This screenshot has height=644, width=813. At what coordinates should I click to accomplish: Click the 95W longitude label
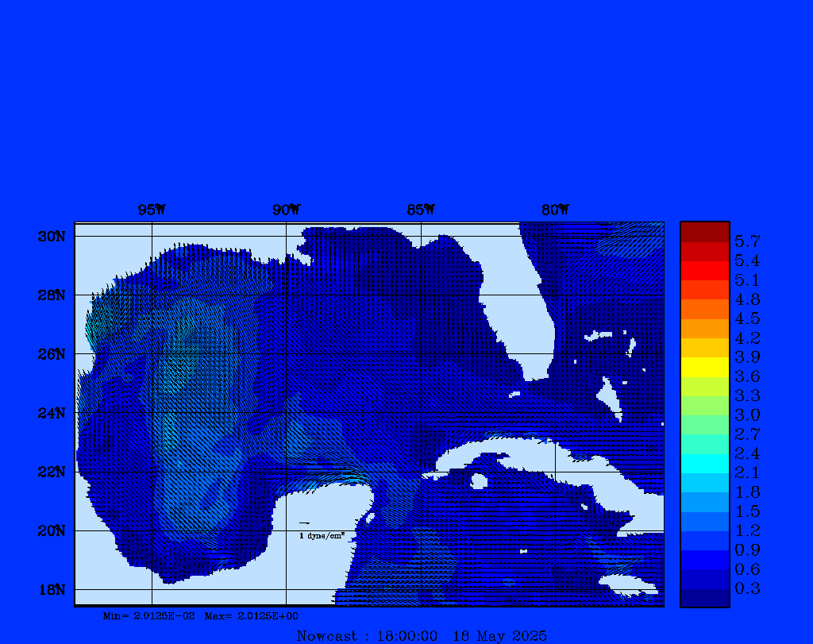pos(152,210)
